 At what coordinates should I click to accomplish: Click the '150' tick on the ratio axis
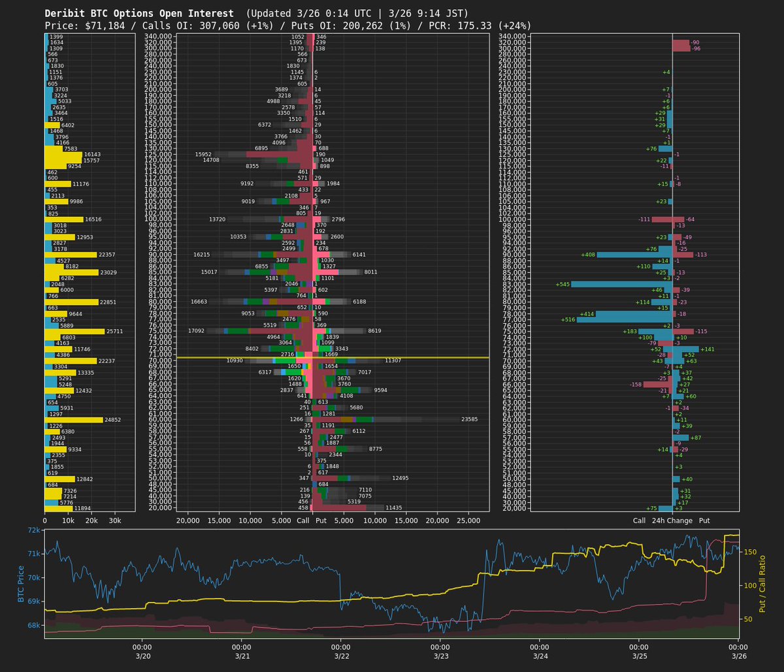pos(749,552)
